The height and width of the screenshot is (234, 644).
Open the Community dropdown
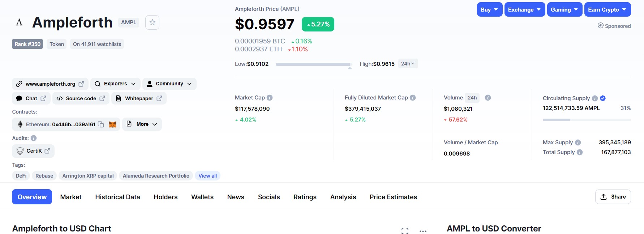169,84
